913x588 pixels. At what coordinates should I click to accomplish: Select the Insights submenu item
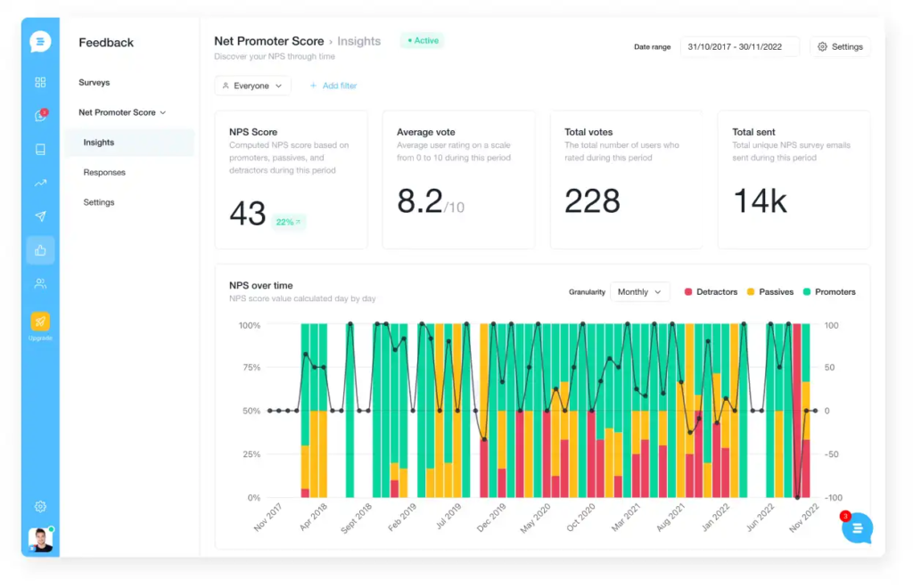pos(130,143)
